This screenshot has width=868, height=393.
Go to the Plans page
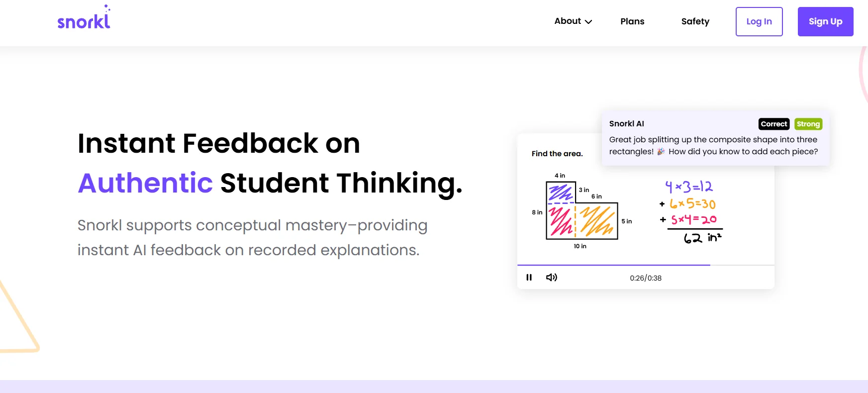click(632, 21)
